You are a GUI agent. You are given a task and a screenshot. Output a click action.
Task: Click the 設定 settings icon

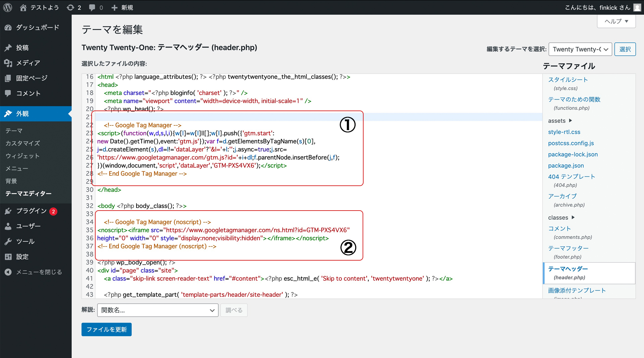(x=8, y=257)
